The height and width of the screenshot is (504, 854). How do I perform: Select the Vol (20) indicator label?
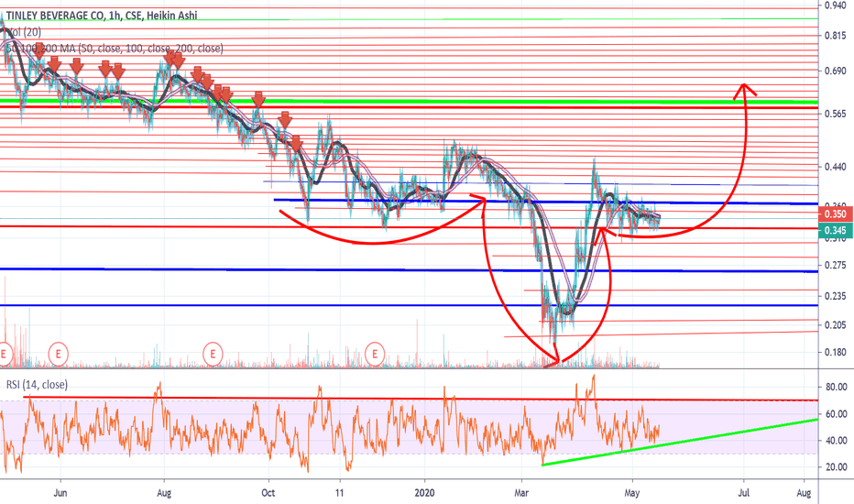click(x=24, y=32)
